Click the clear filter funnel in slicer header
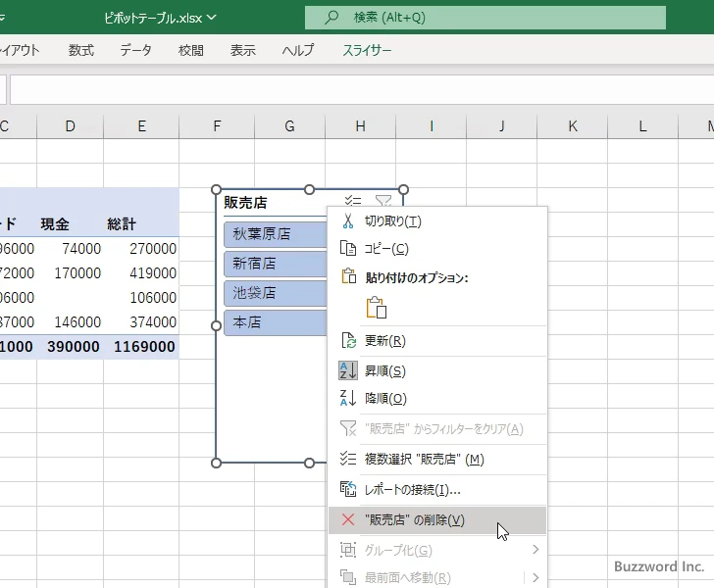This screenshot has width=714, height=588. pyautogui.click(x=383, y=201)
